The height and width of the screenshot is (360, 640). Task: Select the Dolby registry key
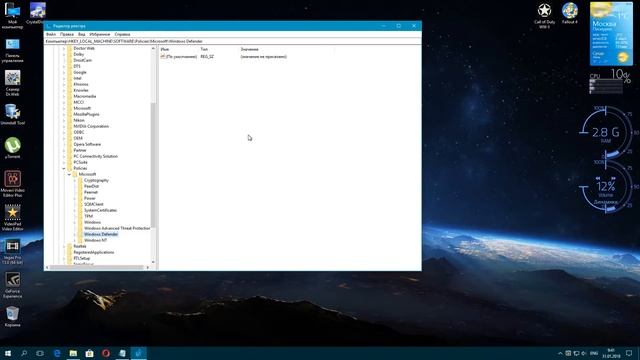(x=78, y=54)
